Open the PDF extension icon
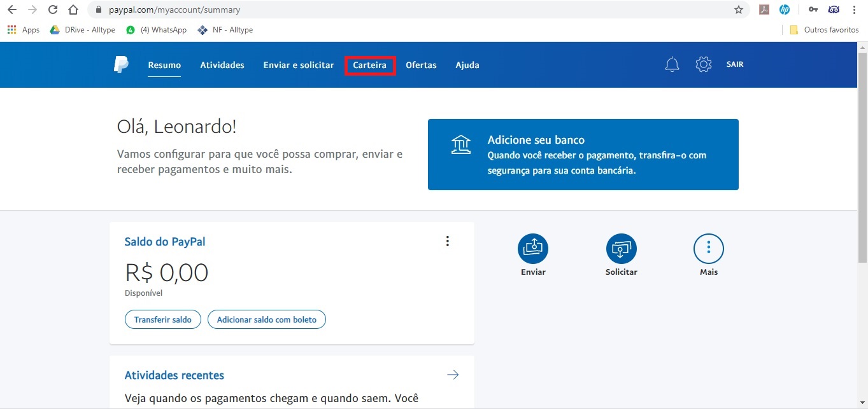This screenshot has width=868, height=409. [x=764, y=10]
